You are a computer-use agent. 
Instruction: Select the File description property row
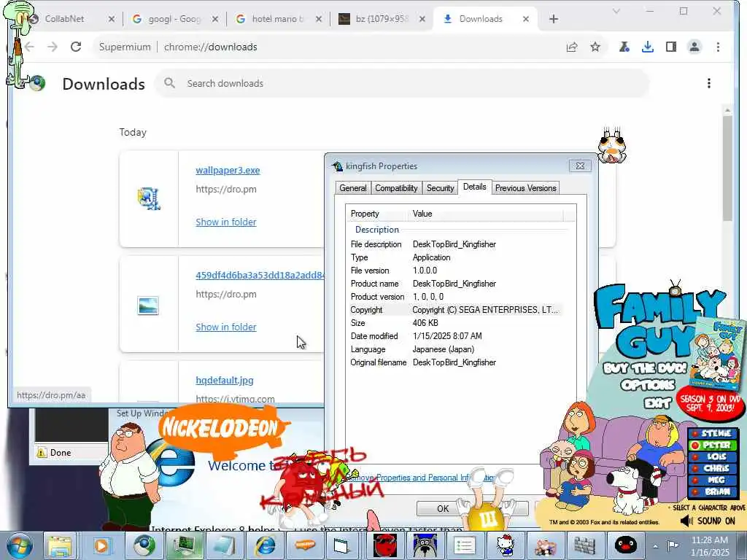pos(457,244)
